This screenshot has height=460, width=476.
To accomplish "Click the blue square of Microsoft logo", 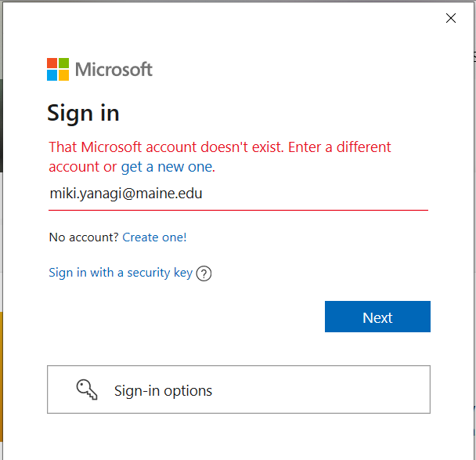I will [52, 75].
